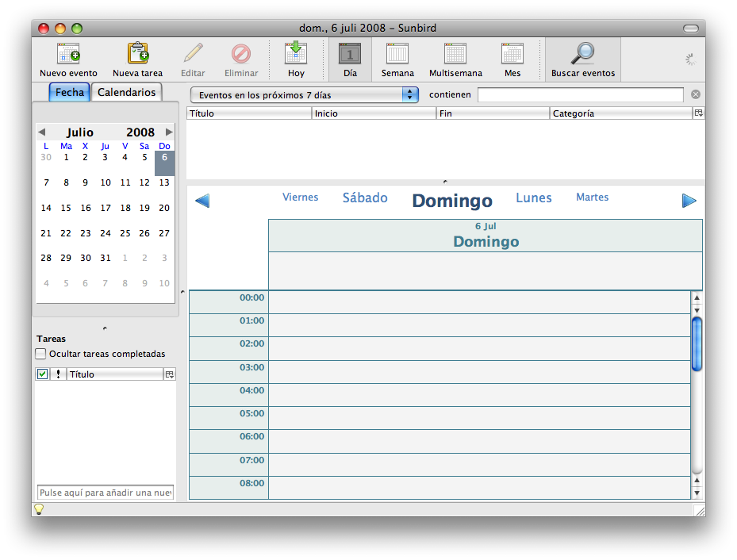Image resolution: width=737 pixels, height=560 pixels.
Task: Go to previous day with left arrow
Action: click(202, 201)
